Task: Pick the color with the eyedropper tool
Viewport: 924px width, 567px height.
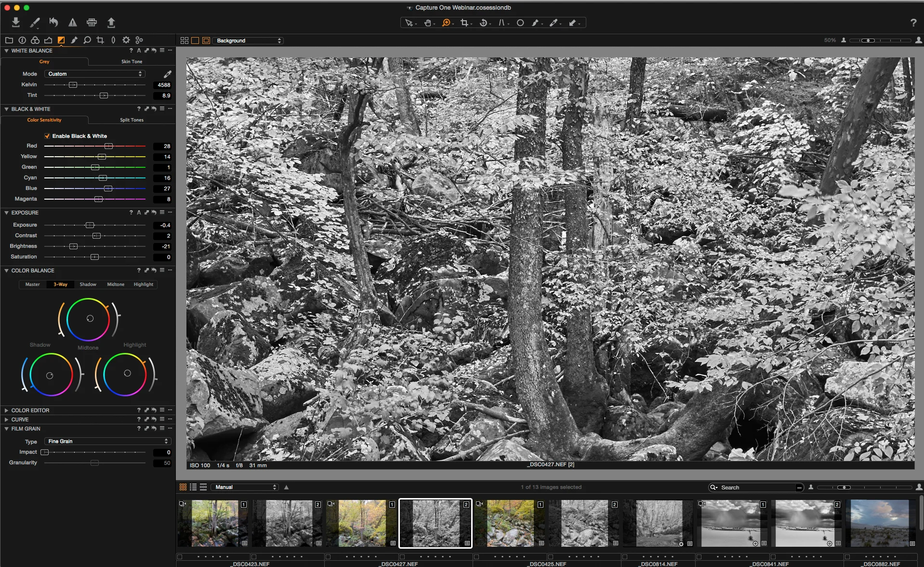Action: pos(554,23)
